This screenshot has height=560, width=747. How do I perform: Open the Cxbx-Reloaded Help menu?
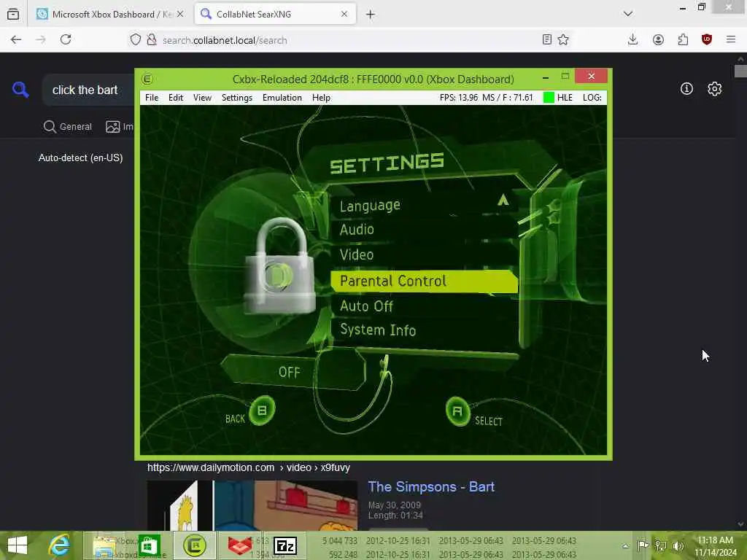[321, 98]
